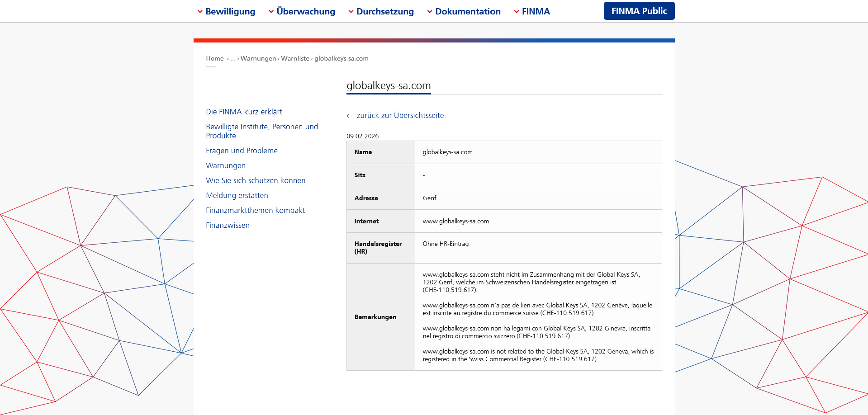Click the Adresse row label

click(x=366, y=198)
